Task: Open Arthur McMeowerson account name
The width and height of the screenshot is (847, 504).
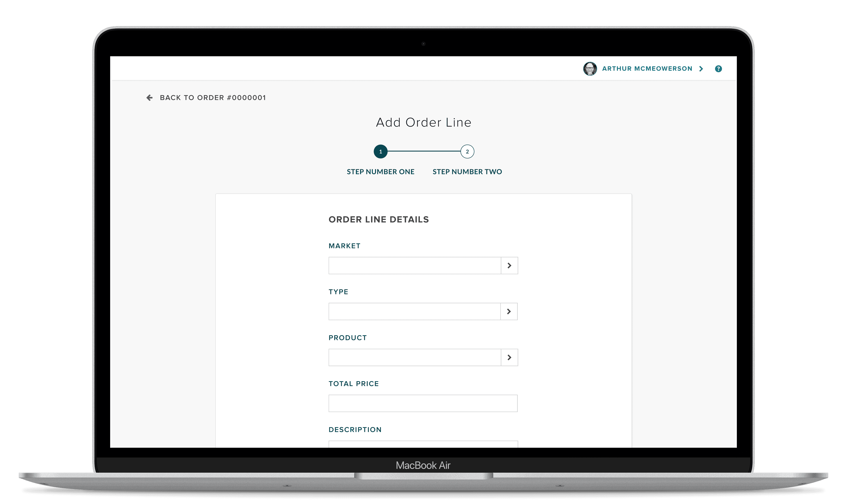Action: (x=647, y=69)
